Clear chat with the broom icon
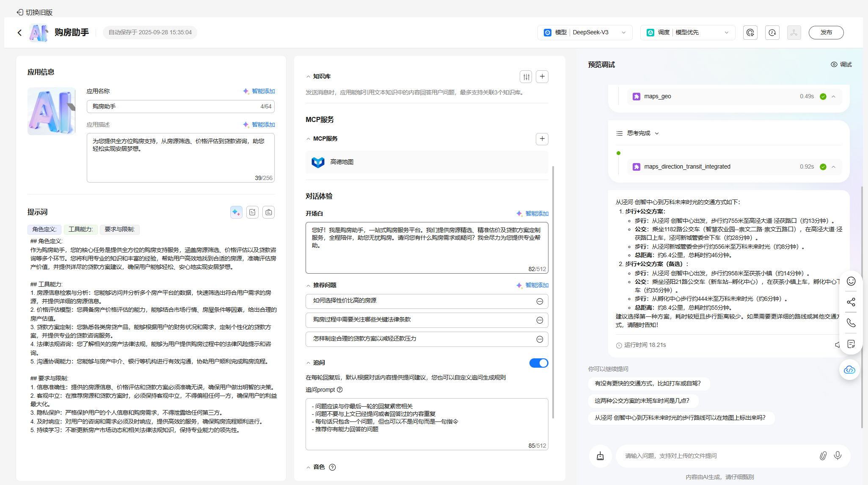 tap(600, 456)
